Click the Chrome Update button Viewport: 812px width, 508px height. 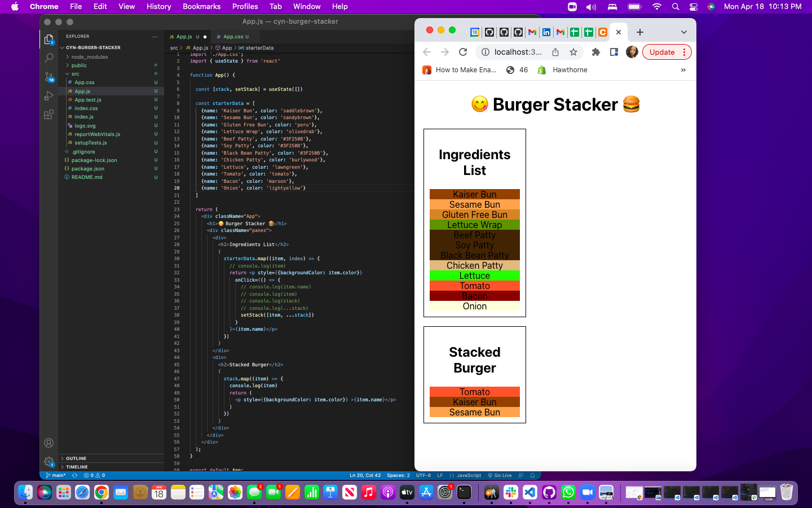pyautogui.click(x=667, y=52)
